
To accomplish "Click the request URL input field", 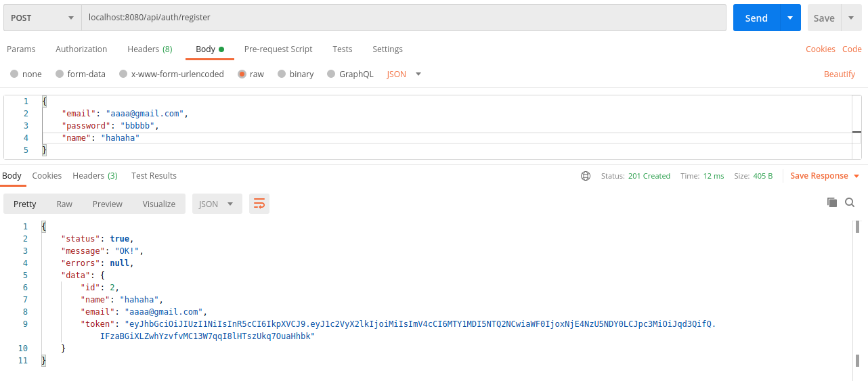I will coord(404,18).
